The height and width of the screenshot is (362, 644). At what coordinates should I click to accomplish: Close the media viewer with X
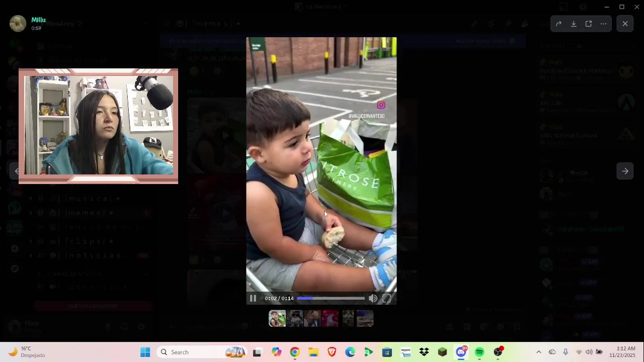pos(625,24)
